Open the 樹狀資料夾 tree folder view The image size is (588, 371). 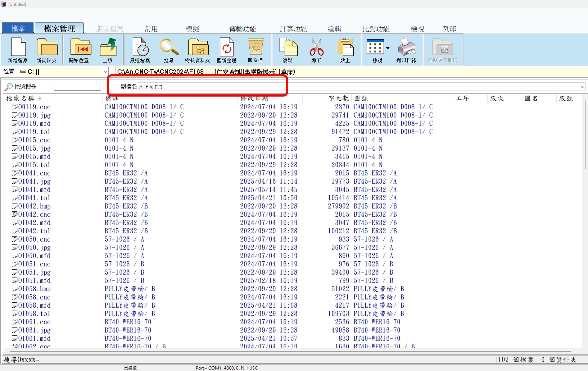tap(198, 50)
